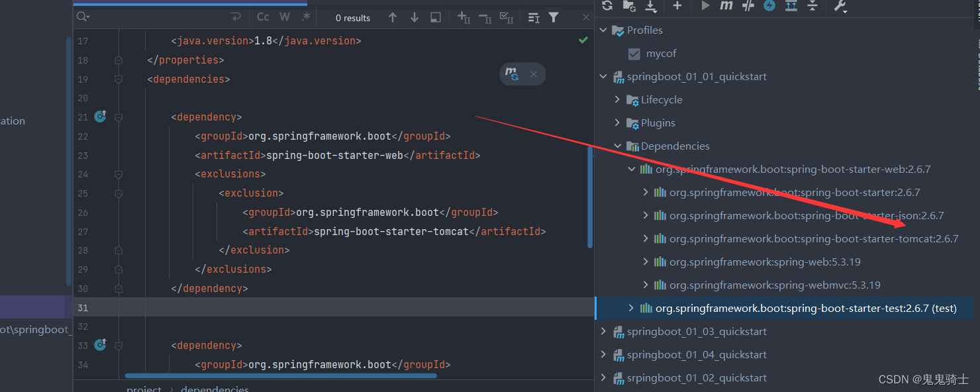The image size is (980, 392).
Task: Add selection for next occurrence icon
Action: [x=464, y=18]
